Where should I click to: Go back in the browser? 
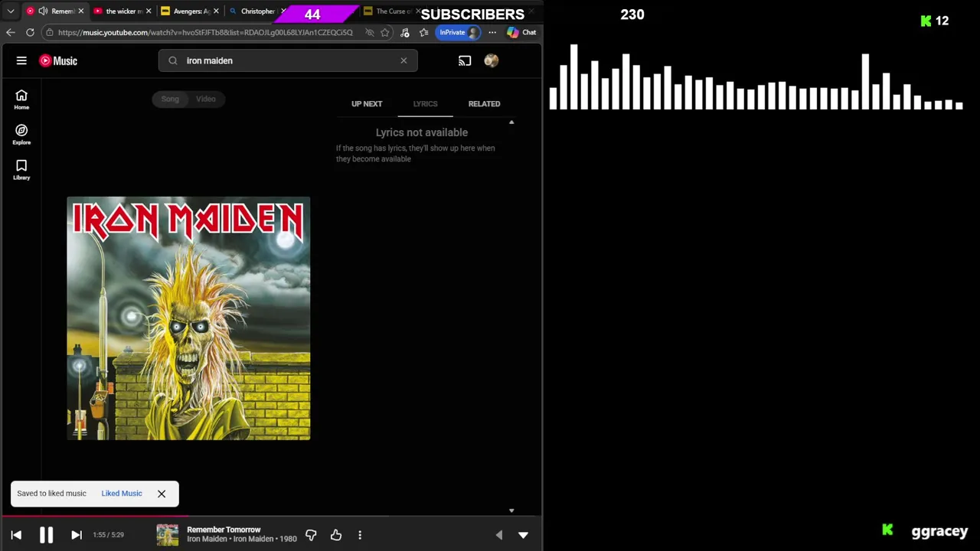(x=10, y=32)
